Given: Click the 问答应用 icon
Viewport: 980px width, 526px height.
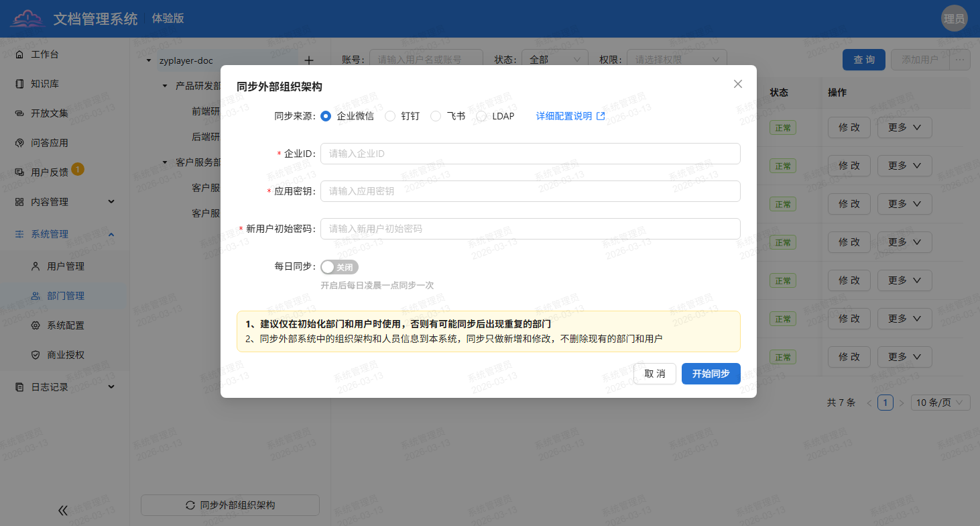Looking at the screenshot, I should [19, 143].
